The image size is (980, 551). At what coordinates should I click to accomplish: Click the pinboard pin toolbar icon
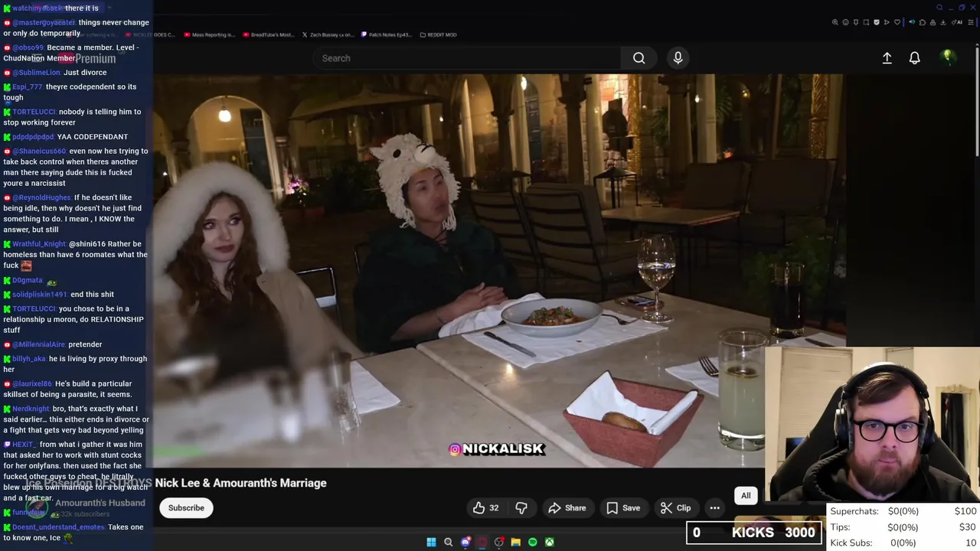pos(856,22)
